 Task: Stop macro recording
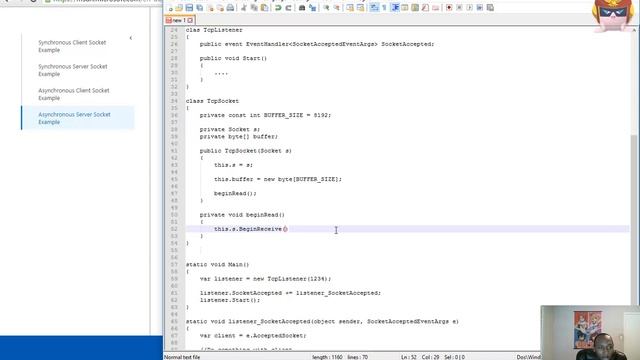coord(459,8)
